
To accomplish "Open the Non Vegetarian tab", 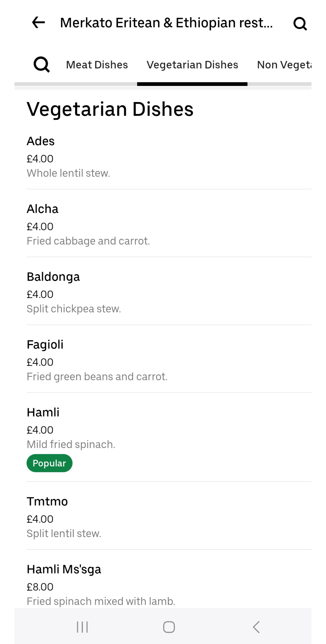I will tap(284, 65).
